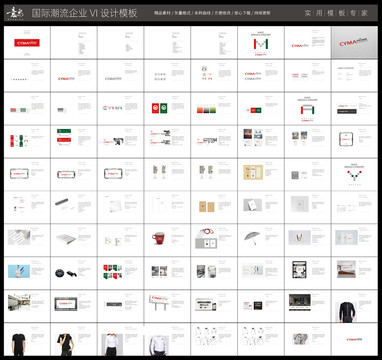Screen dimensions: 382x360
Task: Click the red coffee mug mockup
Action: pyautogui.click(x=159, y=238)
